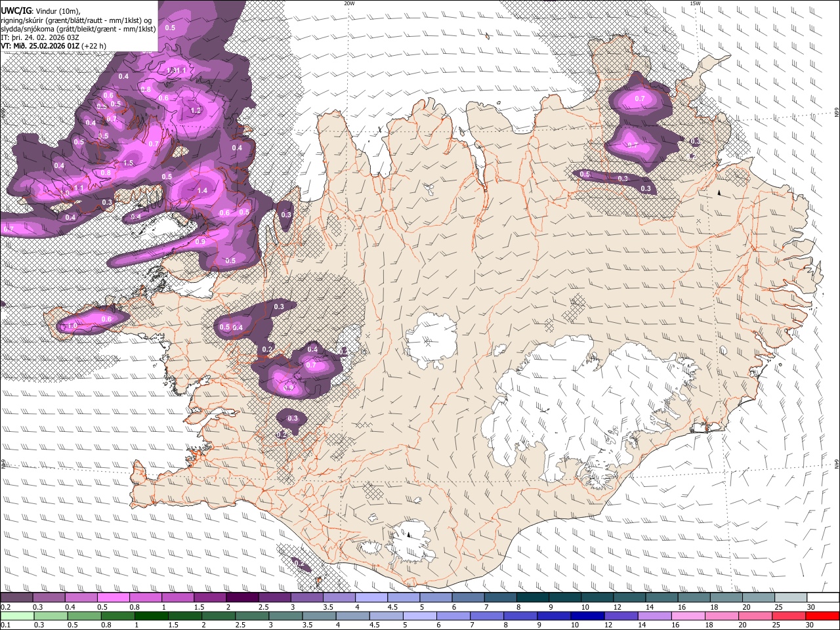Select pale lavender upper swatch between 4 and 4.5
The image size is (840, 630).
pyautogui.click(x=371, y=597)
